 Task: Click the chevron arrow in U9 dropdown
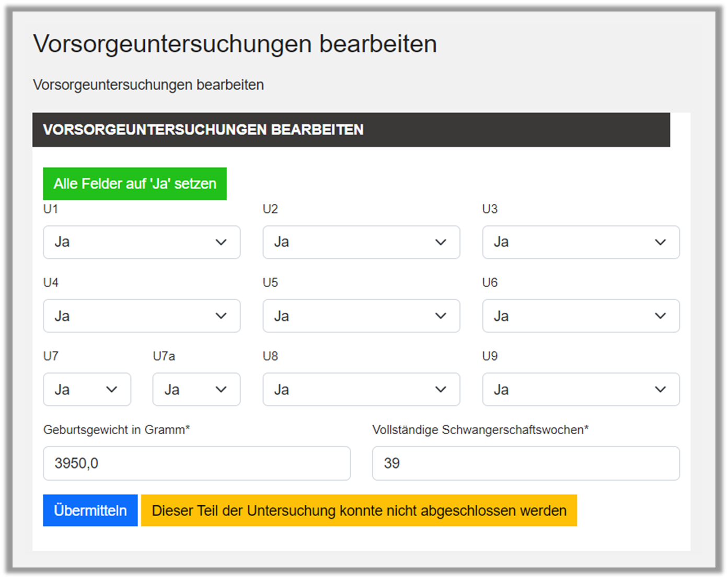click(x=660, y=390)
